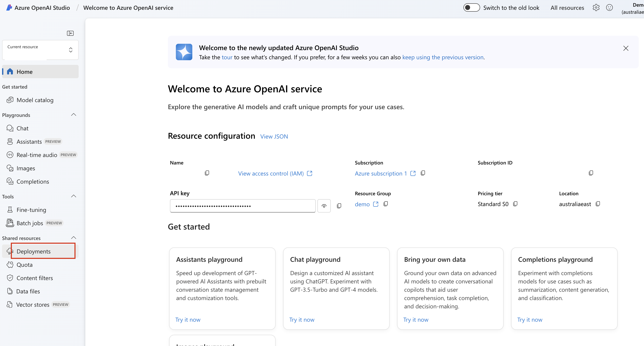Click keep using the previous version link
This screenshot has height=346, width=644.
coord(442,57)
